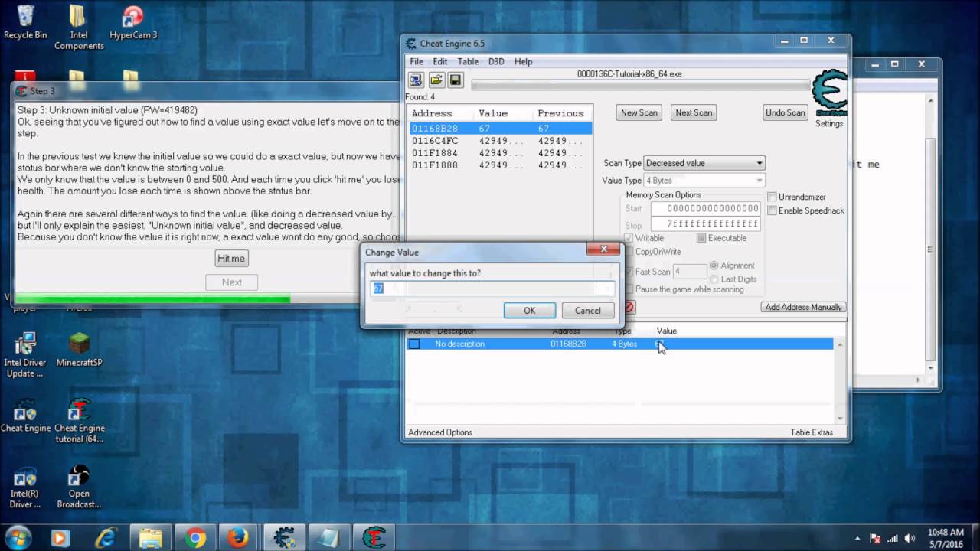The image size is (980, 551).
Task: Click the Stop address input field
Action: pyautogui.click(x=706, y=224)
